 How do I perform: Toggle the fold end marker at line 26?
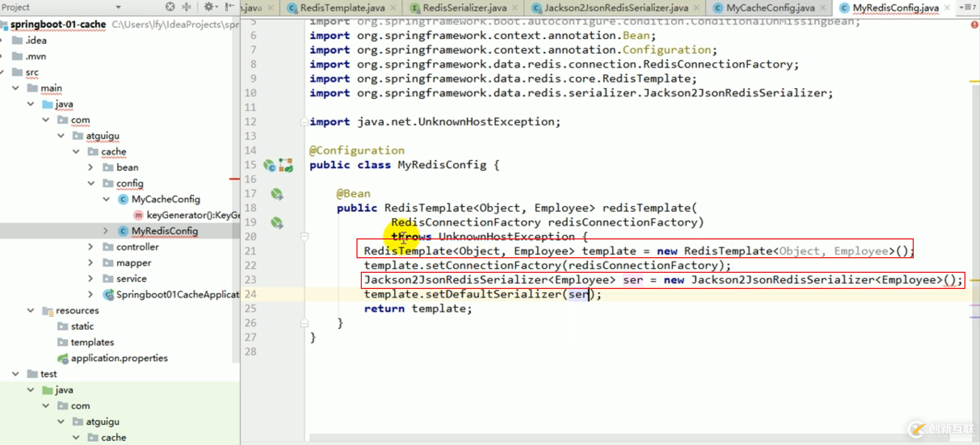coord(305,323)
